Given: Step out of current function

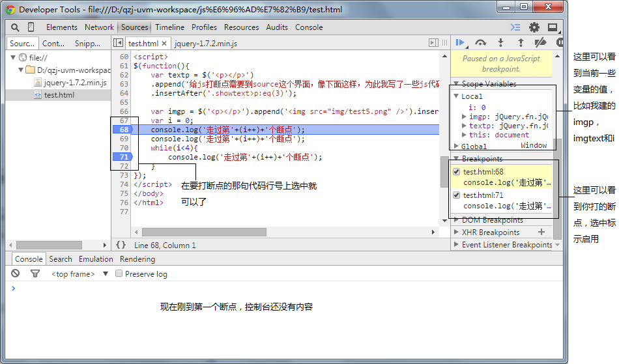Looking at the screenshot, I should [521, 42].
